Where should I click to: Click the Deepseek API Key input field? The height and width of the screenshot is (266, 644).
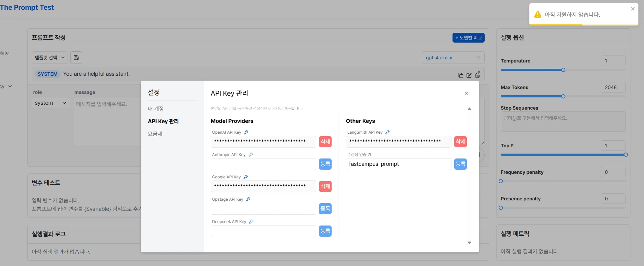[x=263, y=231]
